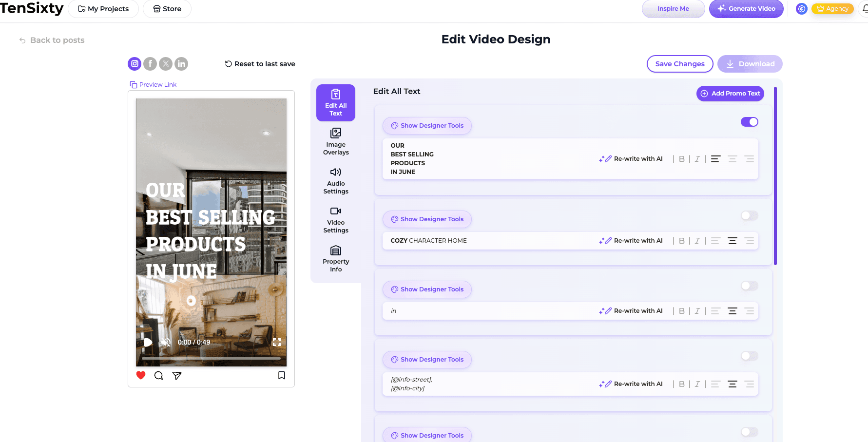Unmute the video preview audio
The height and width of the screenshot is (442, 868).
(166, 342)
